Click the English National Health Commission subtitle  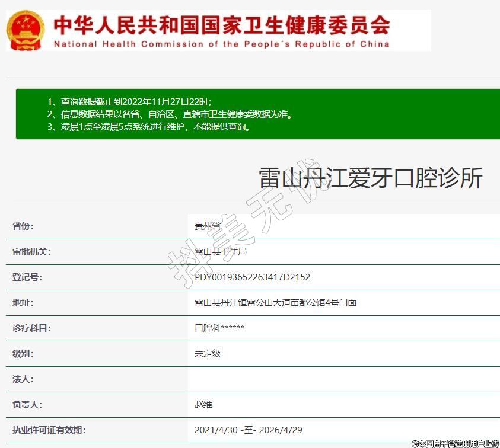pos(221,44)
